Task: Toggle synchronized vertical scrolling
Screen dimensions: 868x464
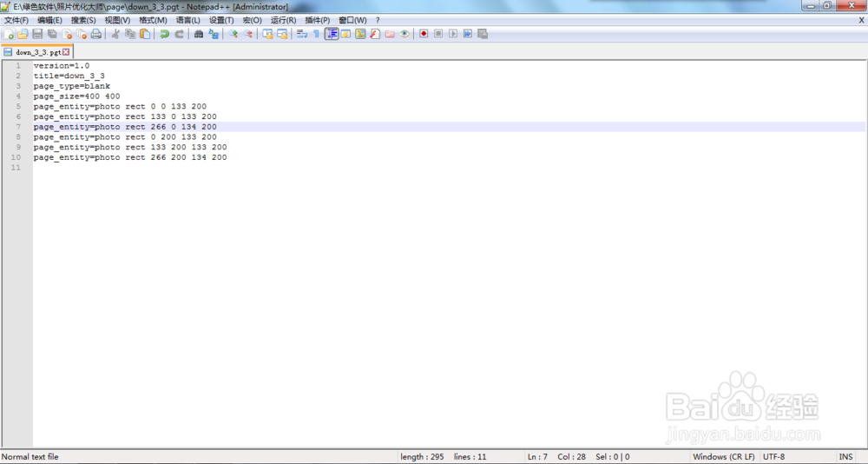Action: (x=267, y=34)
